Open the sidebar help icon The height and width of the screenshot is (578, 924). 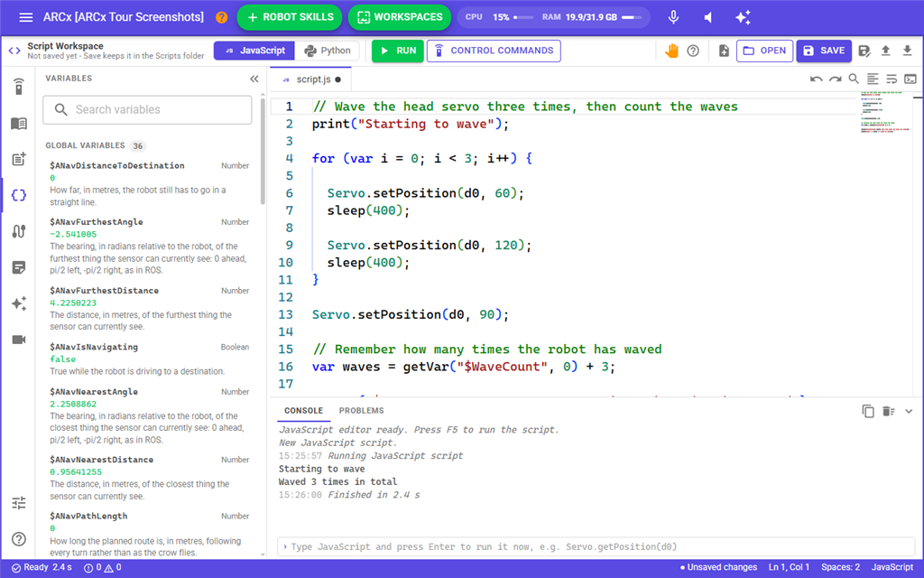(19, 539)
